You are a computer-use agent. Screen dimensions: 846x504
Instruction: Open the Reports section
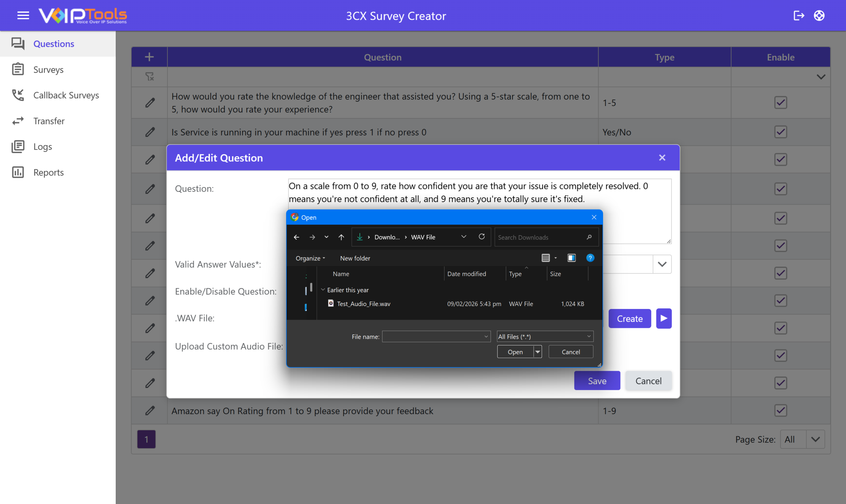58,173
